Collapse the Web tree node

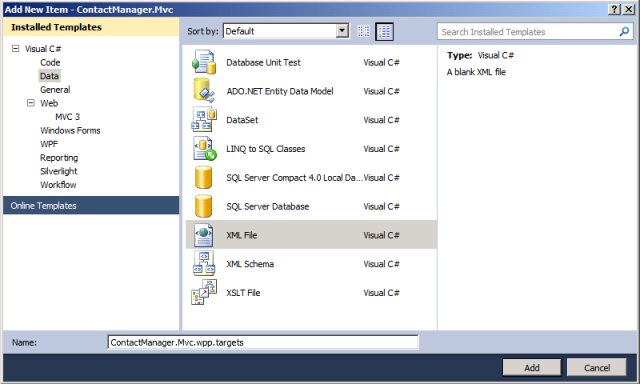click(x=31, y=103)
